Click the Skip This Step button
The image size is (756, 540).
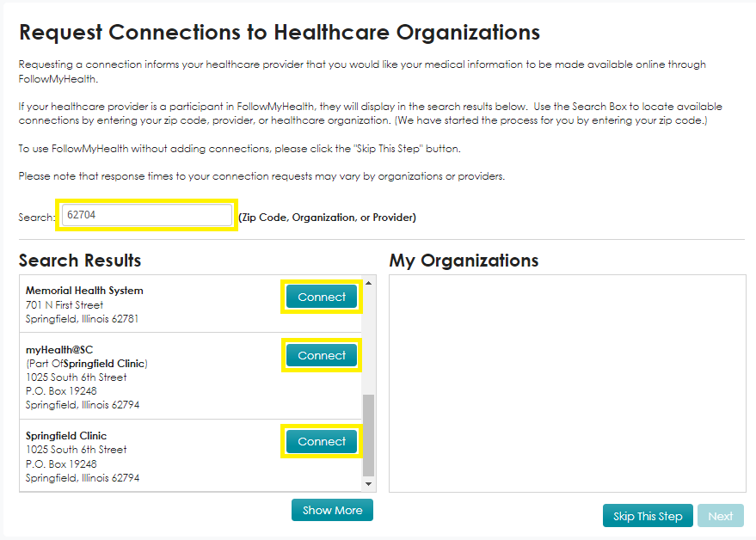647,515
